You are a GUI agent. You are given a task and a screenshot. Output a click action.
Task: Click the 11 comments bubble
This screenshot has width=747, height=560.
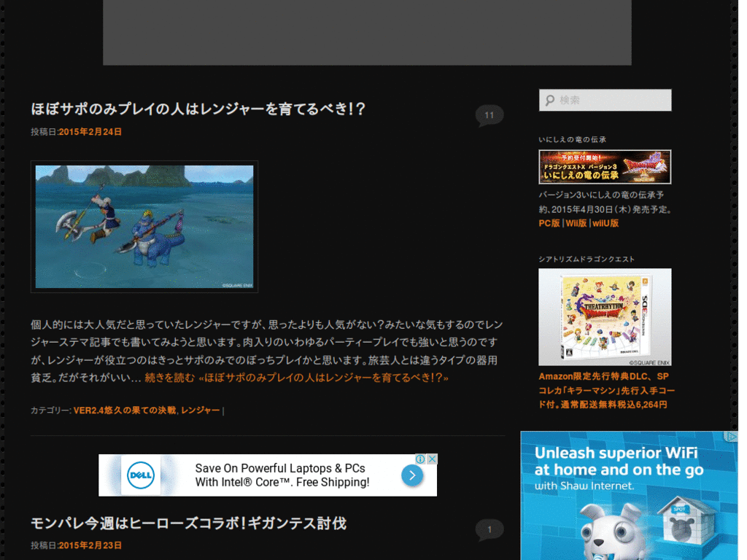click(x=489, y=115)
